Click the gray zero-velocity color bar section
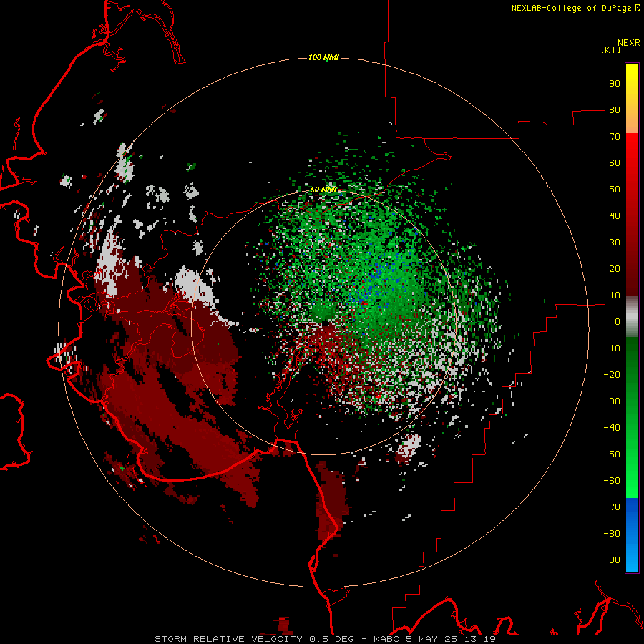644x644 pixels. [632, 317]
